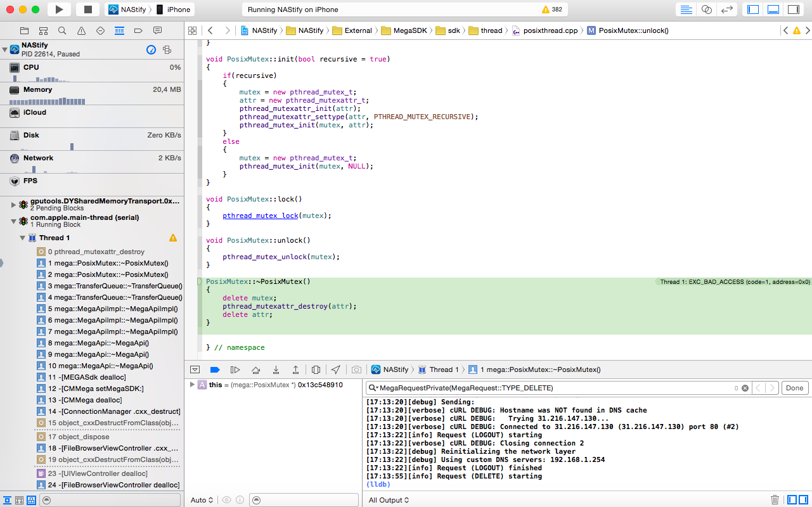
Task: Show related items grid icon in jump bar
Action: pyautogui.click(x=193, y=30)
